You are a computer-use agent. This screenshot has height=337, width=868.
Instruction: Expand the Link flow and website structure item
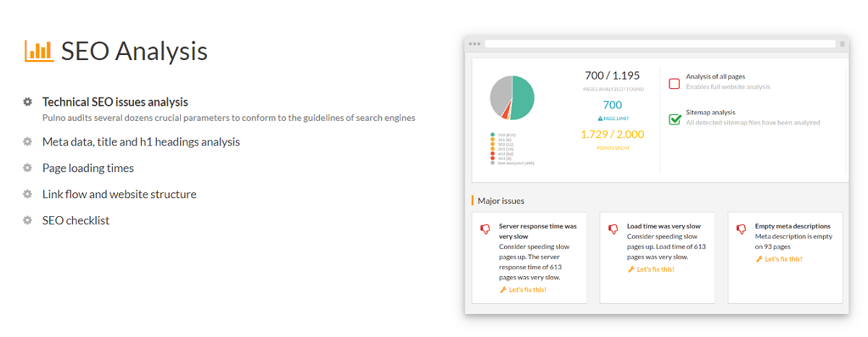click(x=119, y=194)
